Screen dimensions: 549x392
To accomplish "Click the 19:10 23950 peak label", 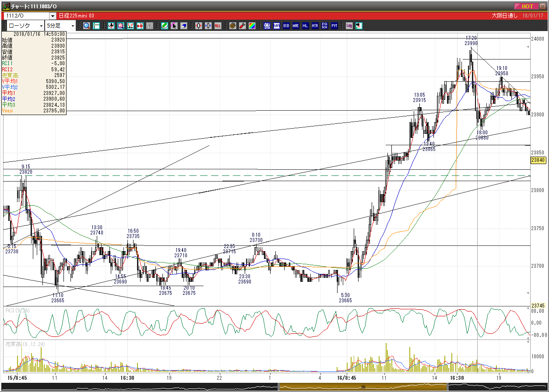I will coord(502,71).
